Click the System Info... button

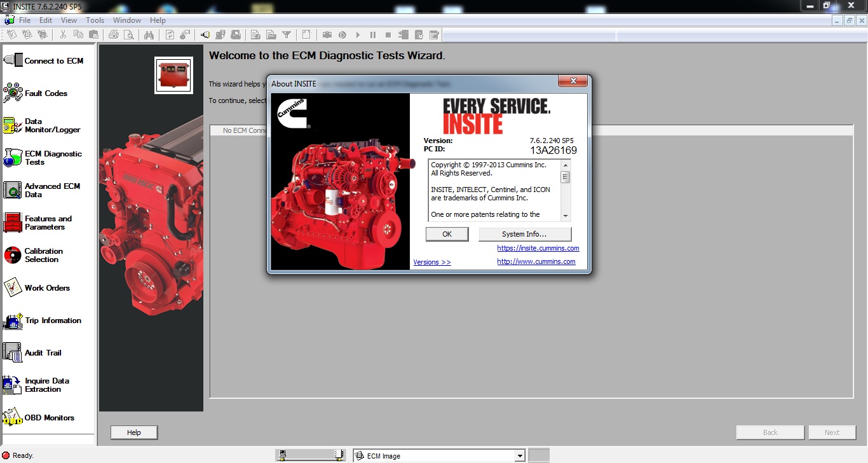[x=524, y=234]
